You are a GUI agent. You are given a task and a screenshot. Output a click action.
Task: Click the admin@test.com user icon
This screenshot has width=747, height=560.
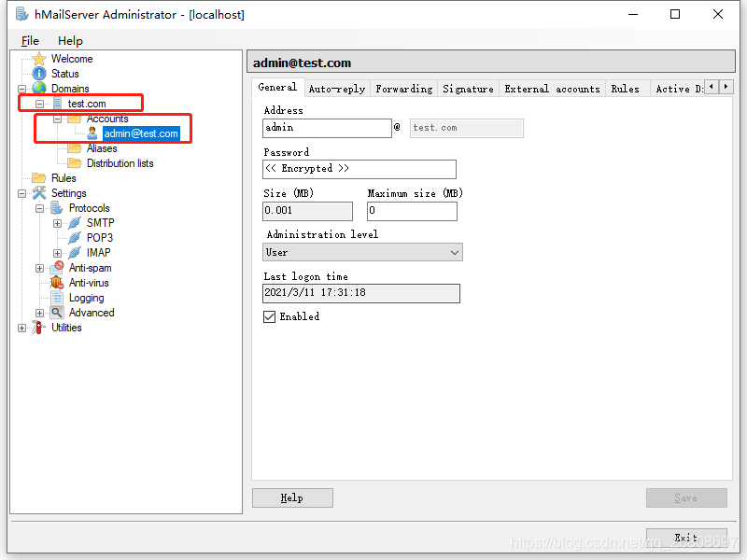(x=92, y=133)
